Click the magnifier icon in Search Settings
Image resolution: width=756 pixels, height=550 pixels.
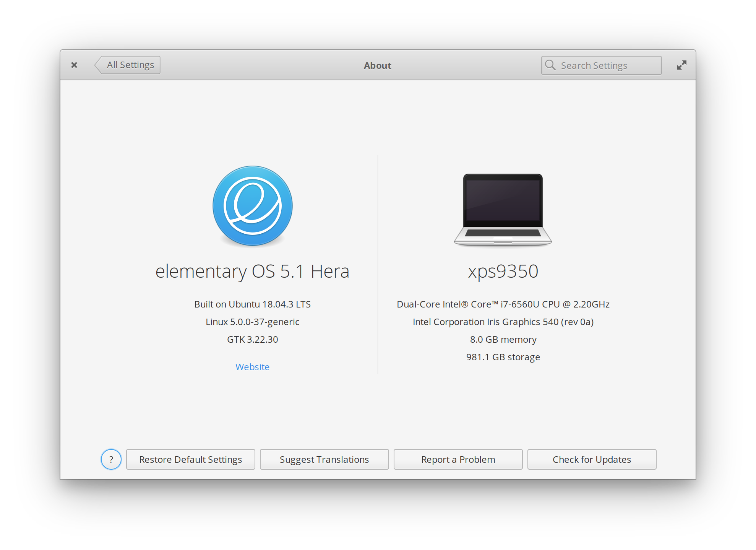coord(550,65)
